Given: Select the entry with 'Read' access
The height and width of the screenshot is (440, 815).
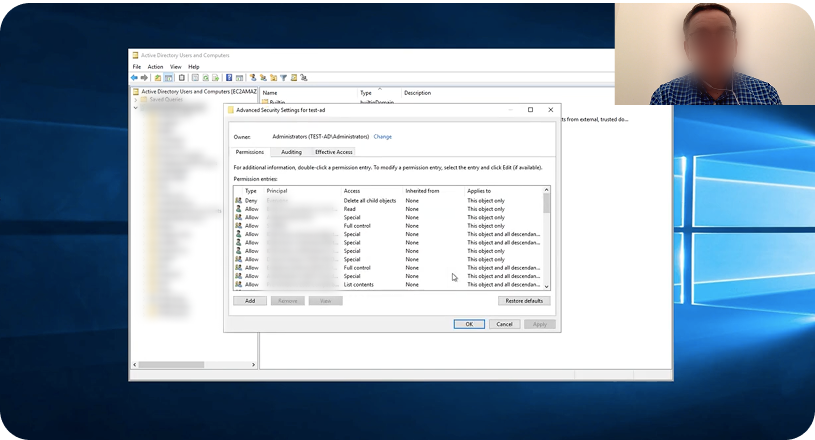Looking at the screenshot, I should click(388, 208).
